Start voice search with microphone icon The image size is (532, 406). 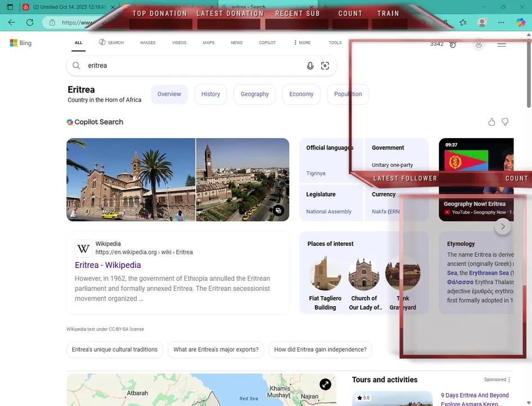click(x=310, y=65)
